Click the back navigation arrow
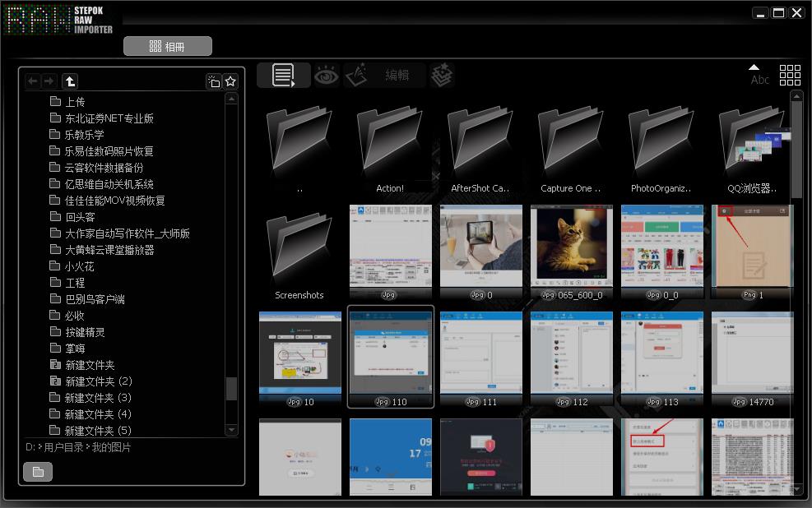 pos(33,81)
